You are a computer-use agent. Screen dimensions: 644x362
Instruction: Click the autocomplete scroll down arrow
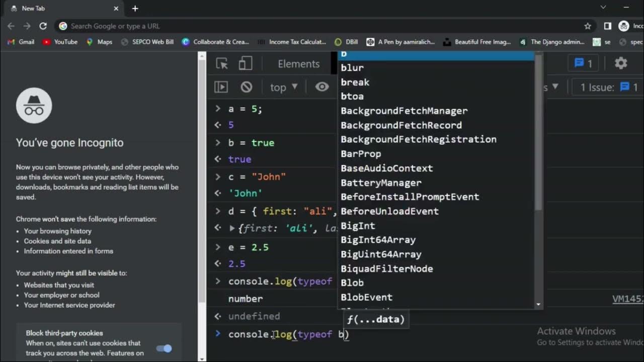[539, 305]
